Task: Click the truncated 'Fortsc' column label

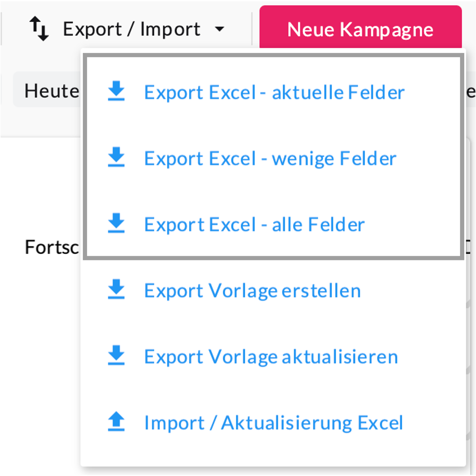Action: (x=52, y=247)
